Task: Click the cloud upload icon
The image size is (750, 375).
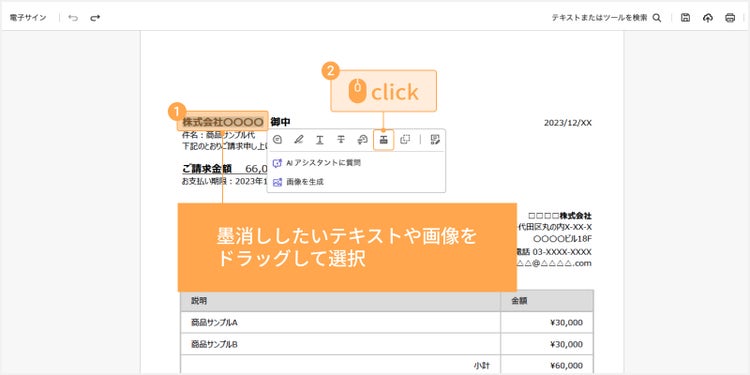Action: tap(707, 18)
